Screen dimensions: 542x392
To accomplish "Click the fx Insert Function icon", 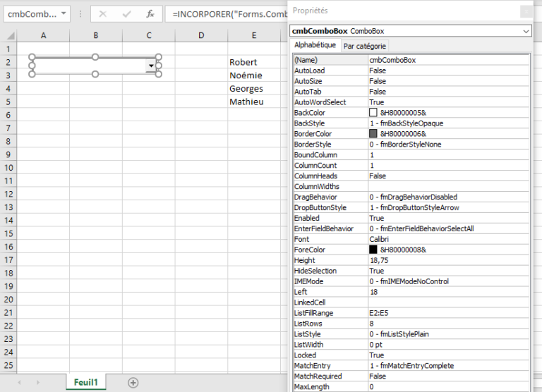I will (x=150, y=14).
